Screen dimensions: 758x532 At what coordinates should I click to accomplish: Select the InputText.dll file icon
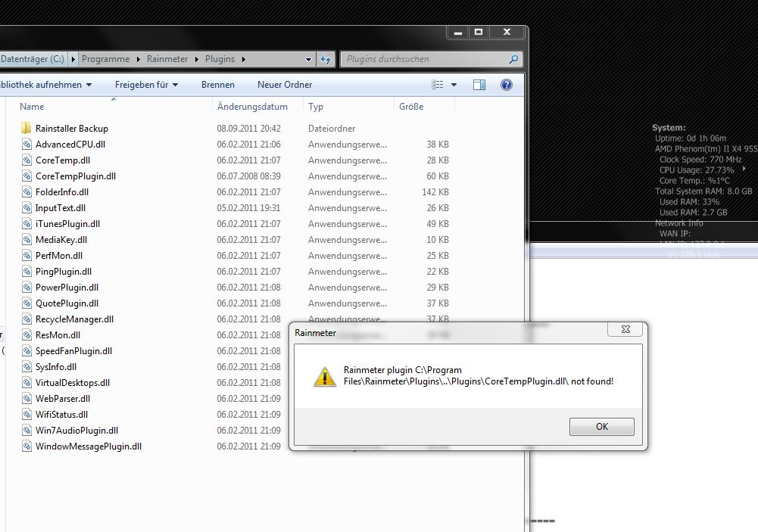coord(27,208)
